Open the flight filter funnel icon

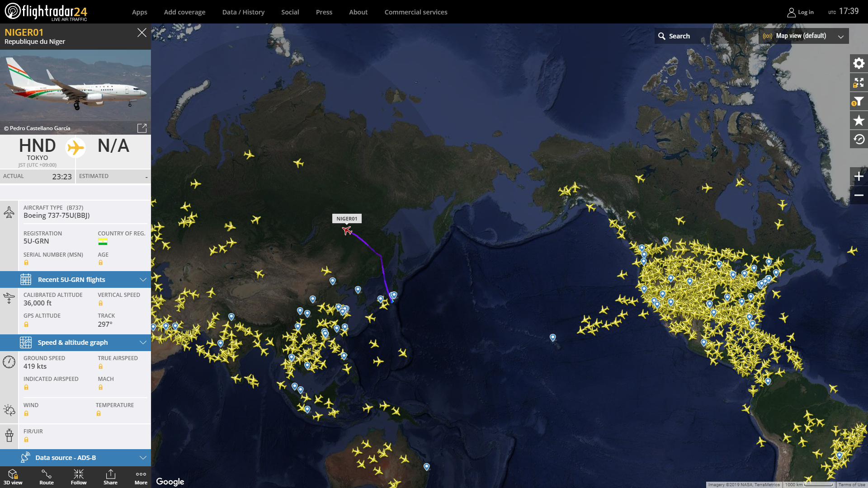click(859, 102)
